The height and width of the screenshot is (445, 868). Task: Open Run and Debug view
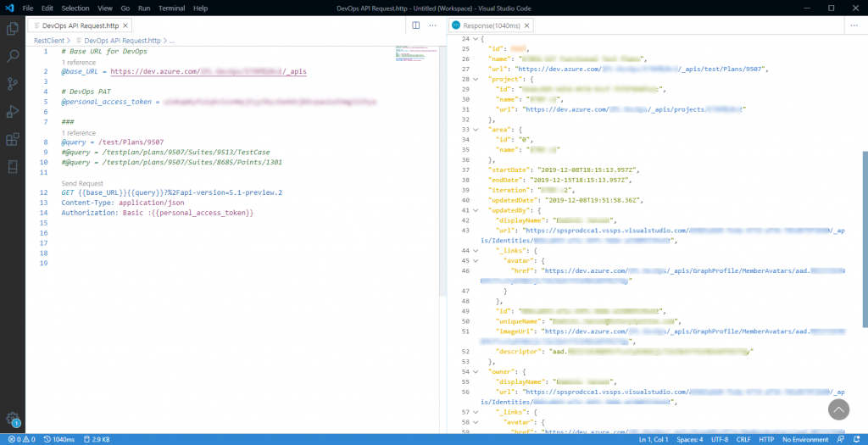12,111
